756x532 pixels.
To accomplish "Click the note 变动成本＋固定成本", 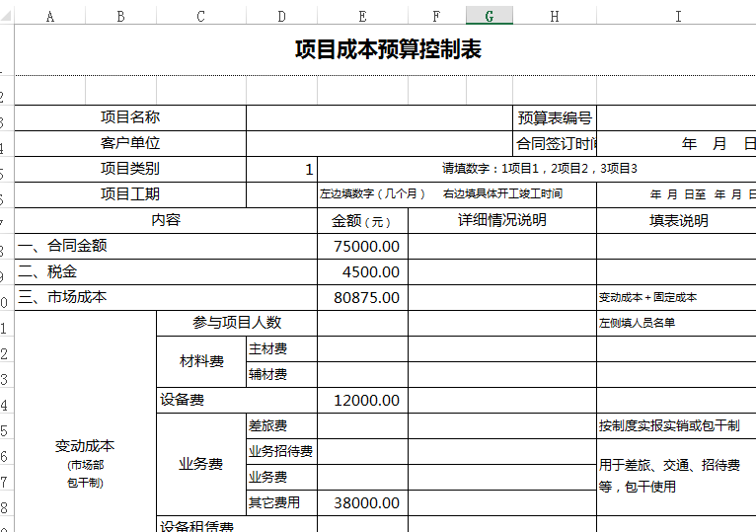I will (x=647, y=298).
